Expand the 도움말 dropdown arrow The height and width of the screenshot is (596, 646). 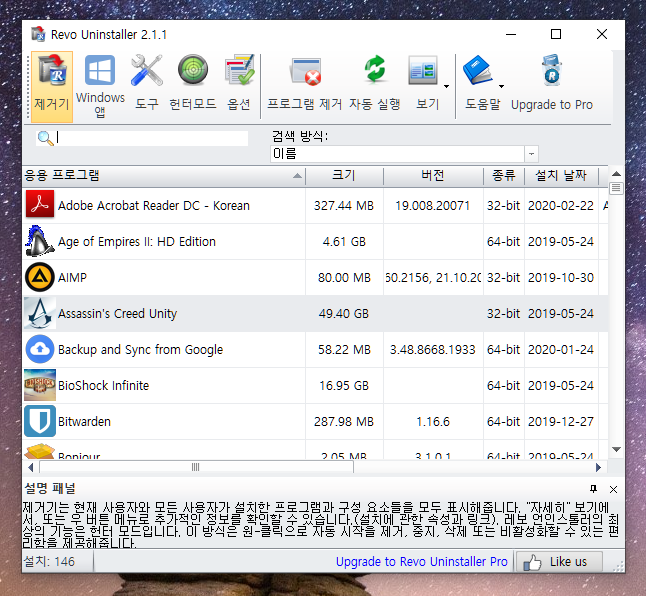click(x=501, y=86)
